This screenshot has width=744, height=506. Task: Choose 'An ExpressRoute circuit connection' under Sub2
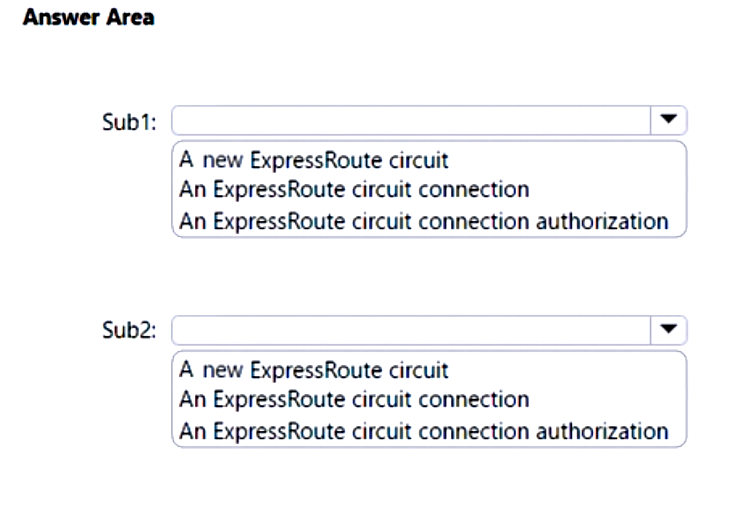click(x=354, y=400)
